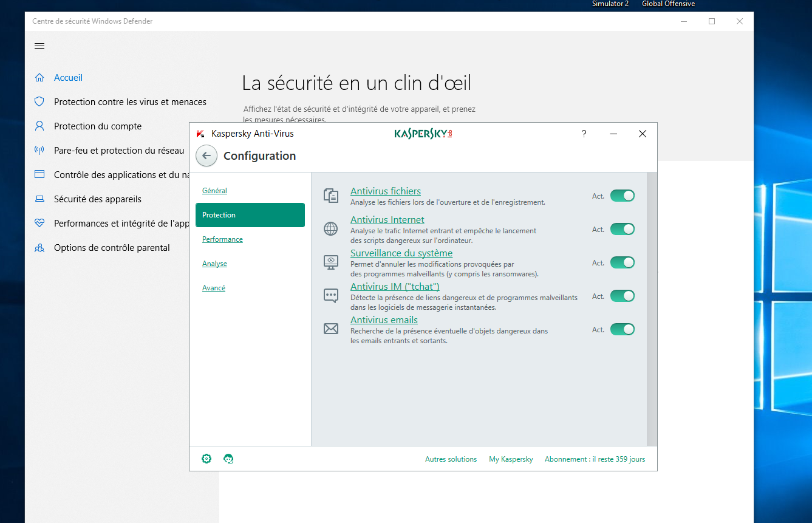
Task: Click the shield icon for virus protection
Action: (x=39, y=102)
